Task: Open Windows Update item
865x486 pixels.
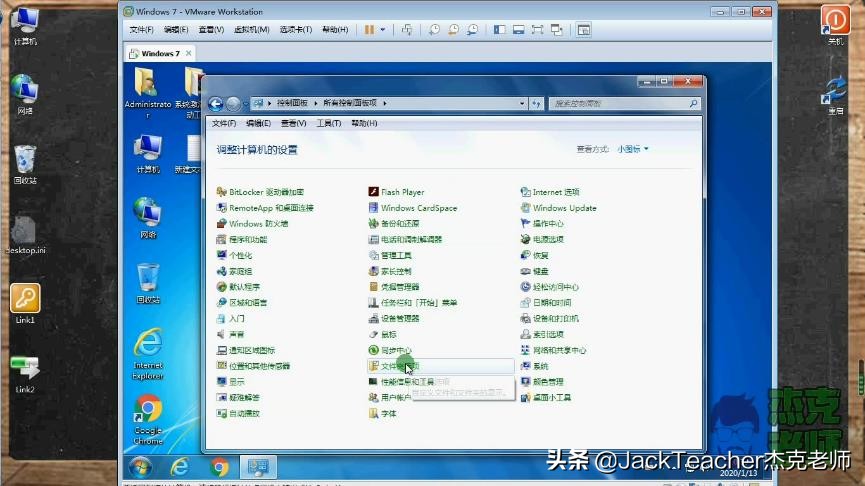Action: pyautogui.click(x=558, y=208)
